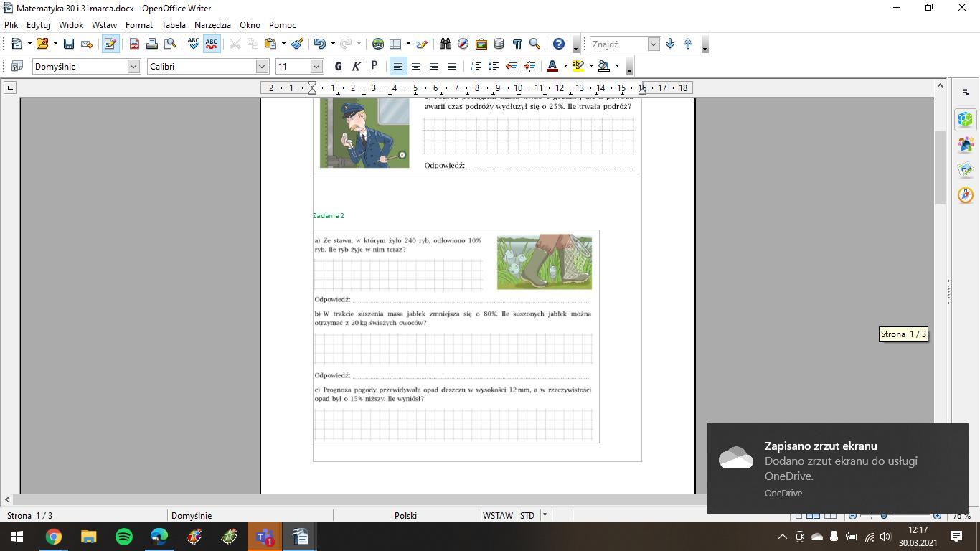Toggle AutoSpellcheck
The image size is (980, 551).
pyautogui.click(x=212, y=44)
